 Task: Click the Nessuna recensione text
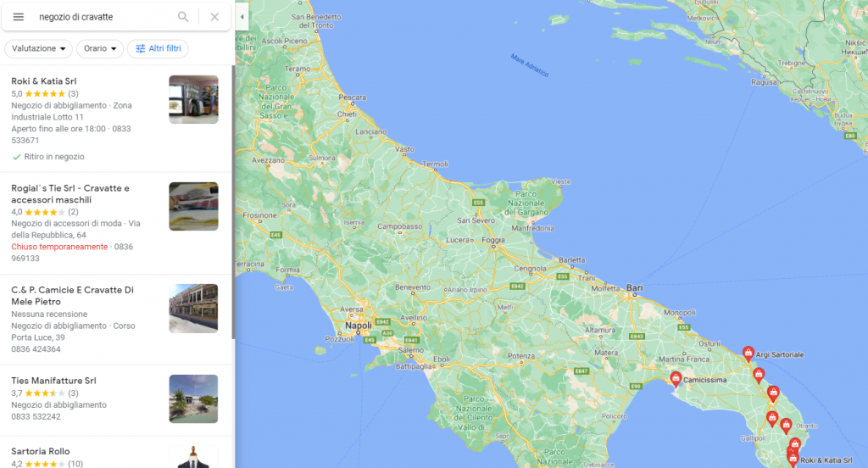pos(49,314)
